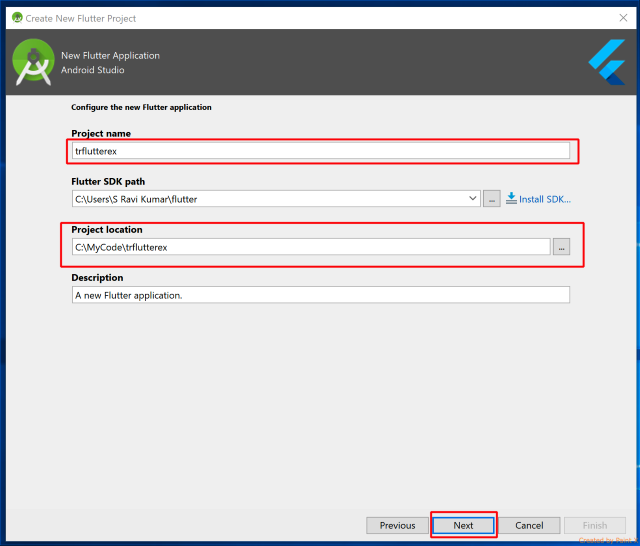
Task: Open the browse button for Project location
Action: click(x=561, y=247)
